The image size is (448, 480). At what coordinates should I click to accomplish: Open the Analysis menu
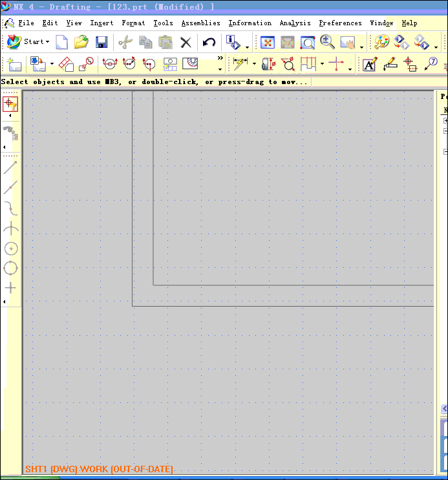click(295, 23)
